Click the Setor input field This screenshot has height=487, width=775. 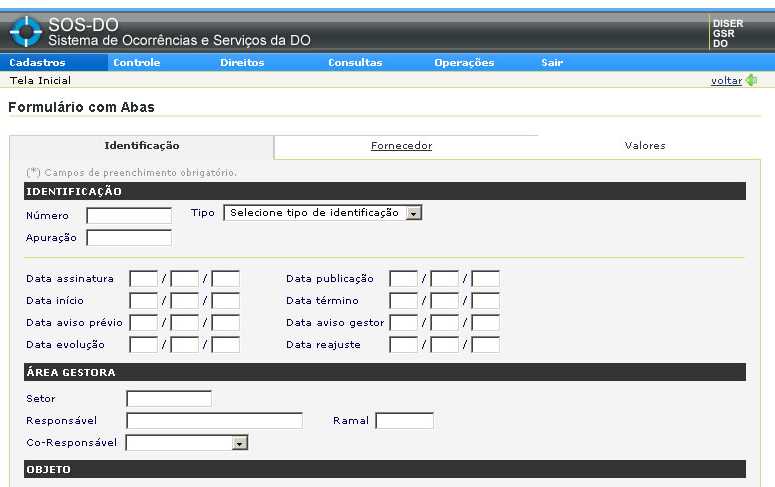tap(168, 399)
